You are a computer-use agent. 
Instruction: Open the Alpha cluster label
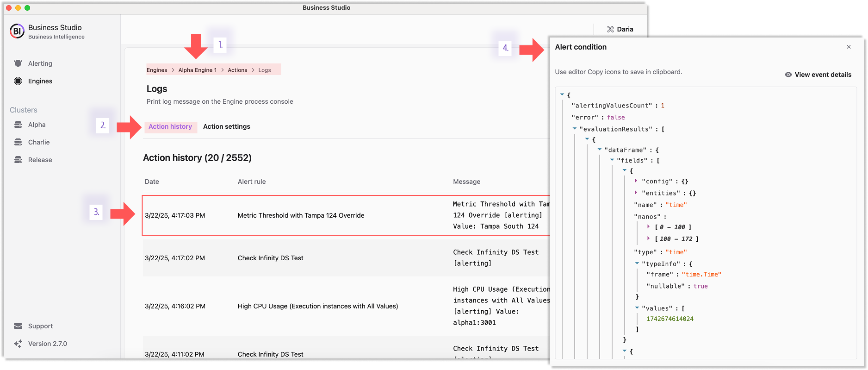coord(37,125)
